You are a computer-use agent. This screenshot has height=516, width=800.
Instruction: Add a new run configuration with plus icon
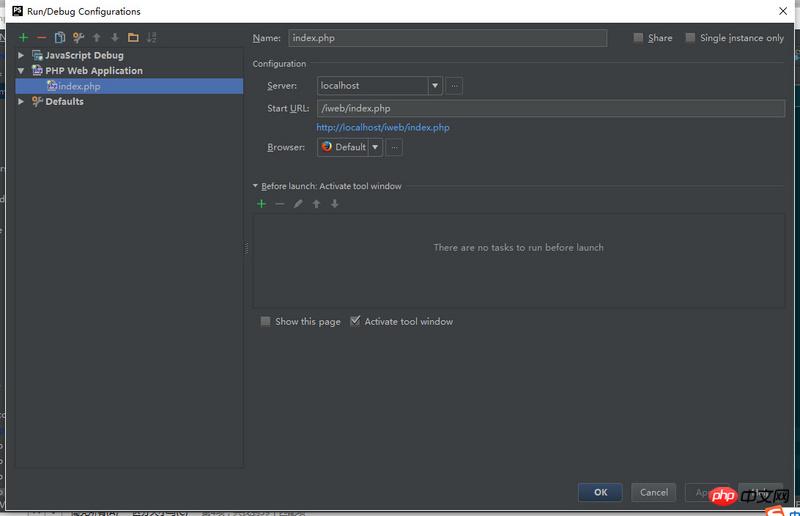pos(23,38)
